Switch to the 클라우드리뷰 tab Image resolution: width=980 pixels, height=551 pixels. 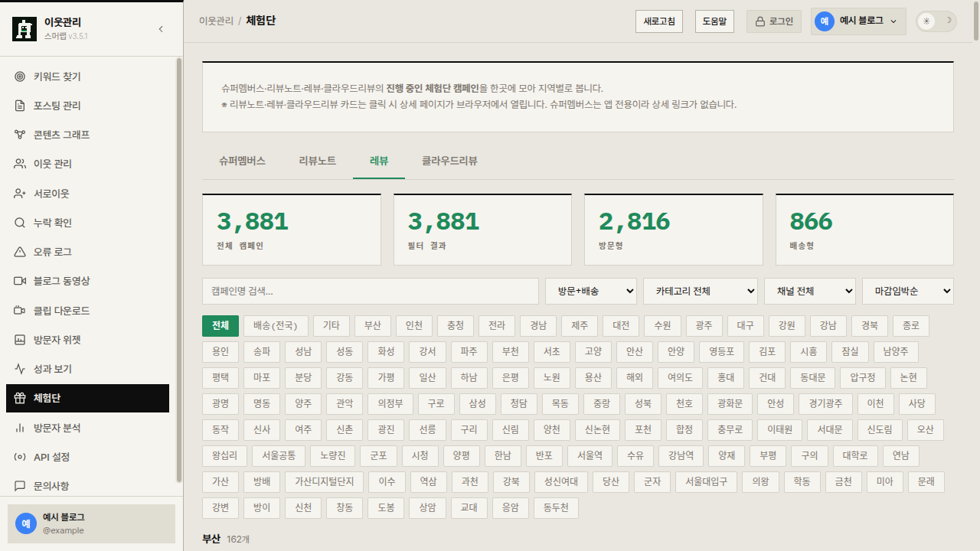coord(449,161)
